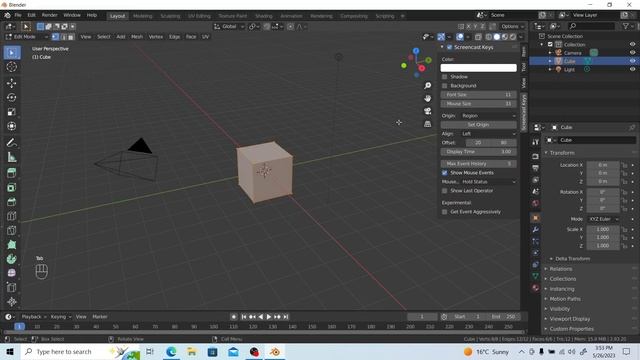Open the Material properties tab icon
The image size is (640, 360).
(536, 288)
